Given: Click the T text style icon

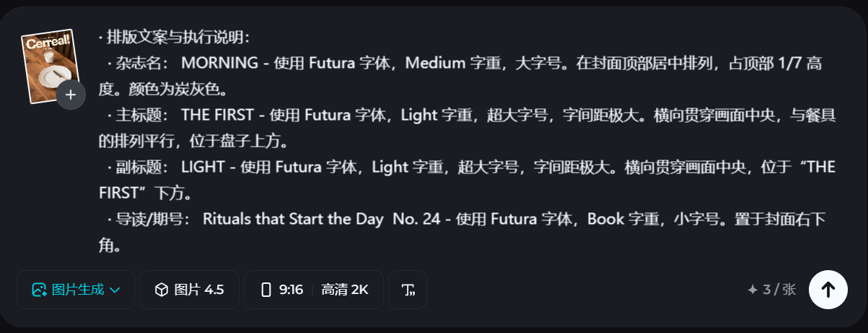Looking at the screenshot, I should [x=408, y=290].
